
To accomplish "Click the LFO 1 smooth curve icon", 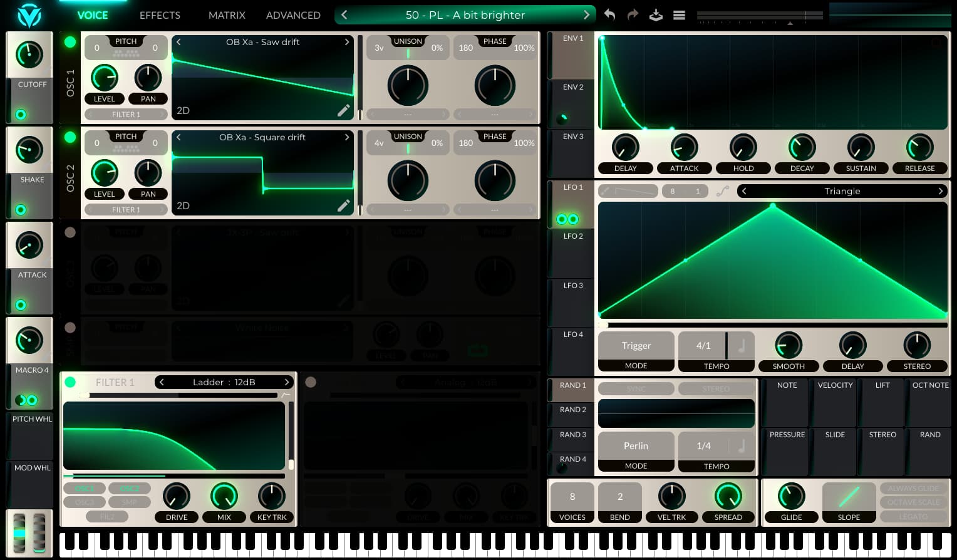I will tap(723, 192).
